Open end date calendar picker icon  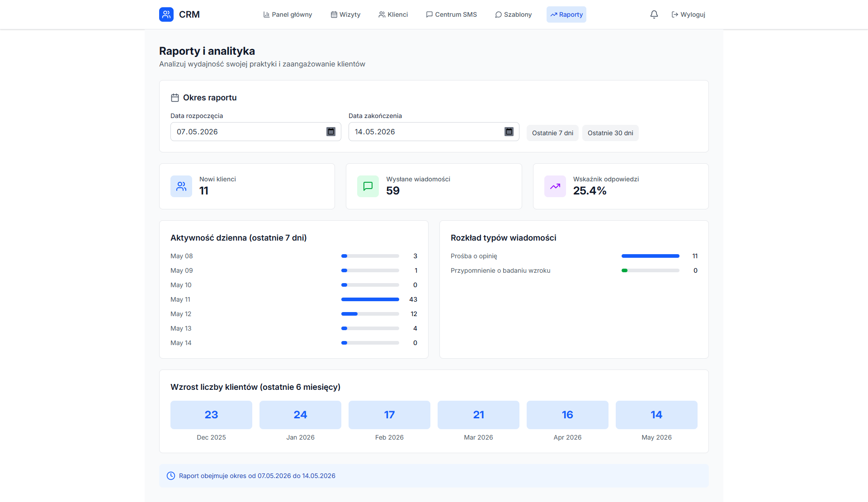(x=509, y=132)
